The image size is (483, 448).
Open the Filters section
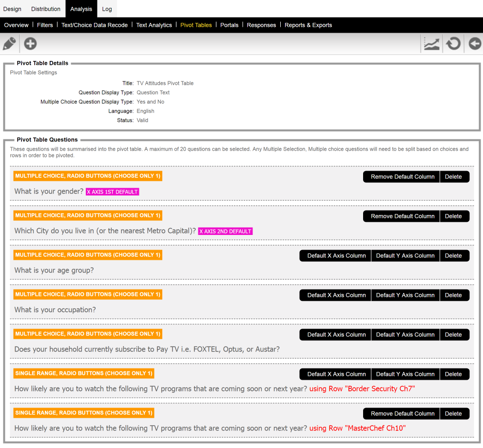coord(44,25)
